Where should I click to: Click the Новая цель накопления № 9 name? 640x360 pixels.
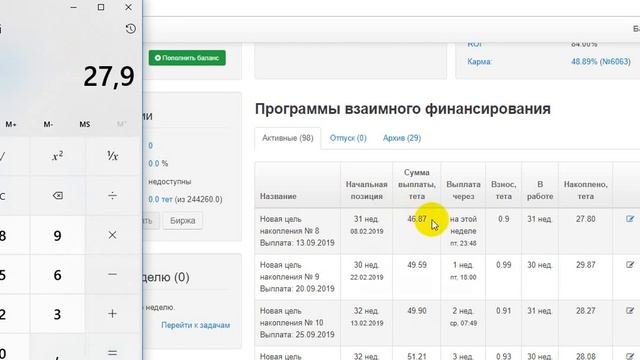(289, 271)
